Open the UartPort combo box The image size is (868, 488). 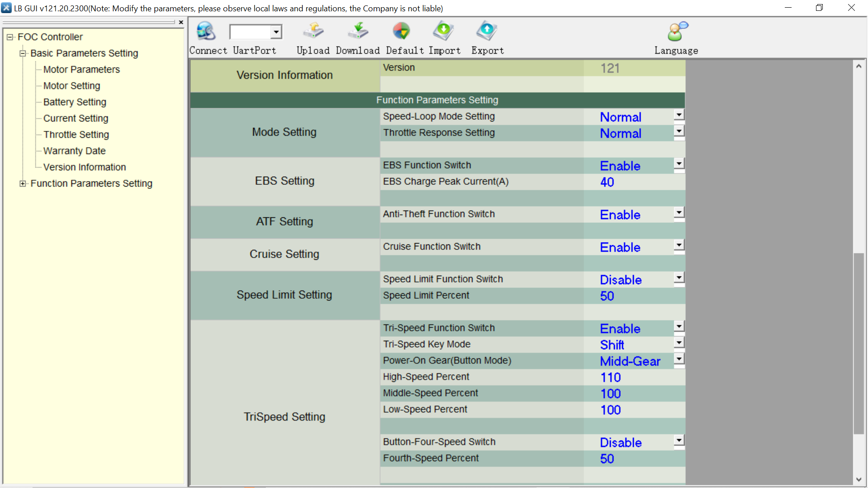point(276,32)
